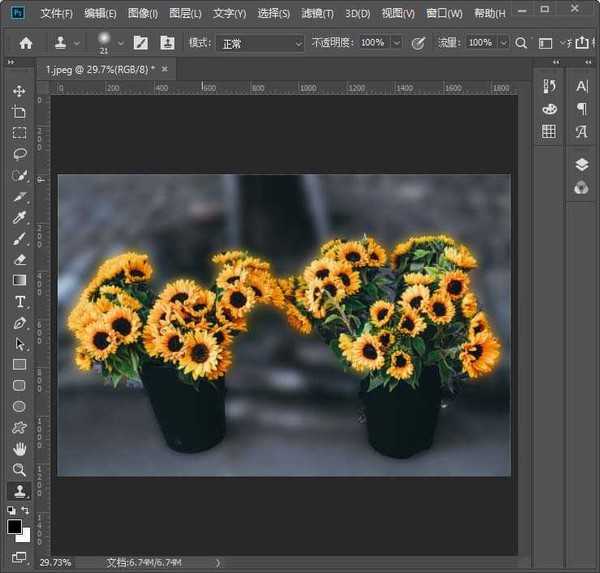Viewport: 600px width, 573px height.
Task: Toggle the Clone Source panel button
Action: [x=166, y=43]
